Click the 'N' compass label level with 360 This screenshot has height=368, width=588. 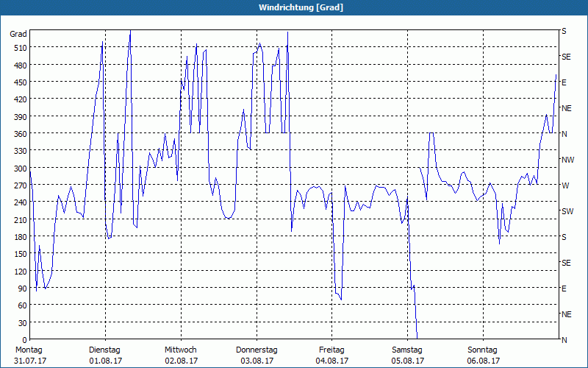click(x=564, y=134)
